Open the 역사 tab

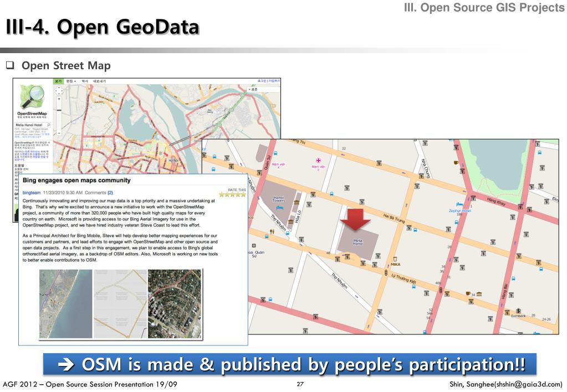tap(85, 81)
